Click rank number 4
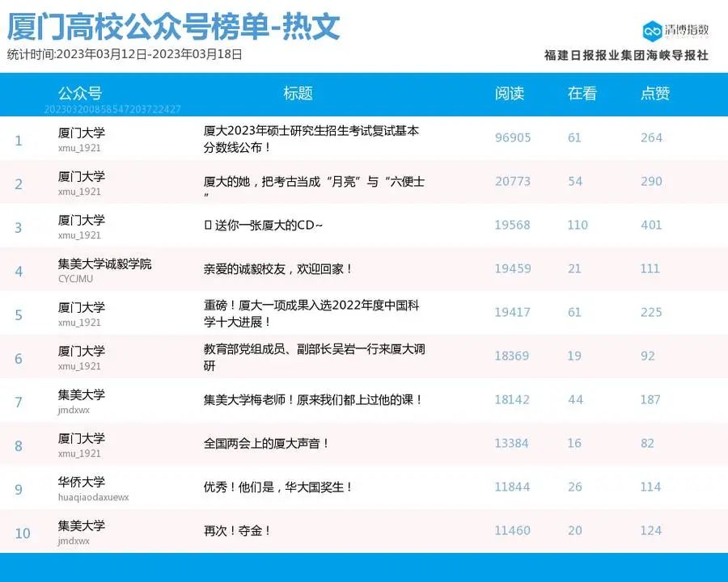The height and width of the screenshot is (582, 728). (x=19, y=272)
